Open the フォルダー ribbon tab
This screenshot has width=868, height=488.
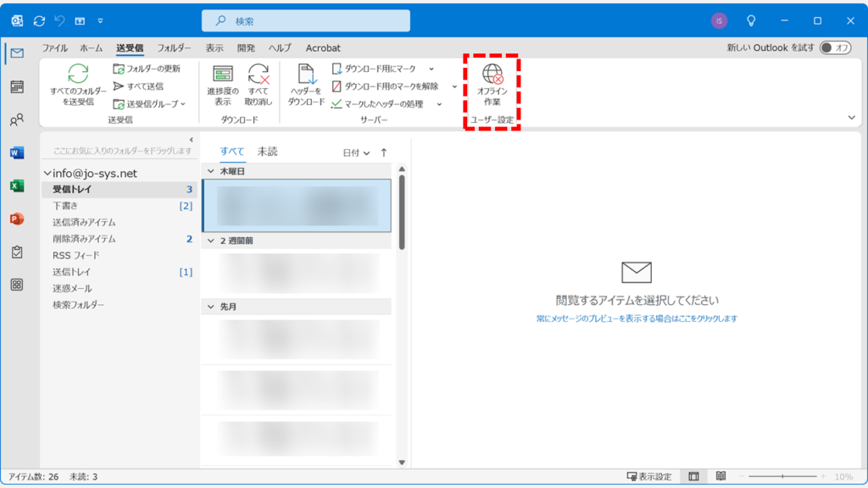tap(174, 48)
